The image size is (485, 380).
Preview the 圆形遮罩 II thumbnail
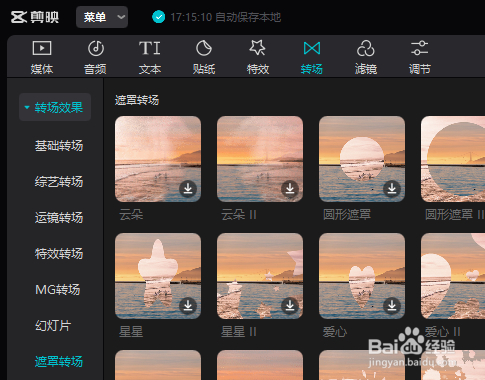tap(453, 159)
